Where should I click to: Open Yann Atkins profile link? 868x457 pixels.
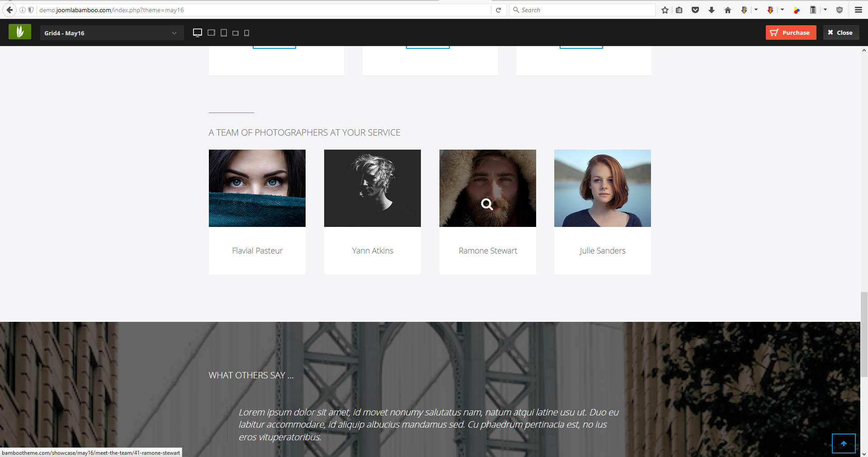click(x=373, y=251)
